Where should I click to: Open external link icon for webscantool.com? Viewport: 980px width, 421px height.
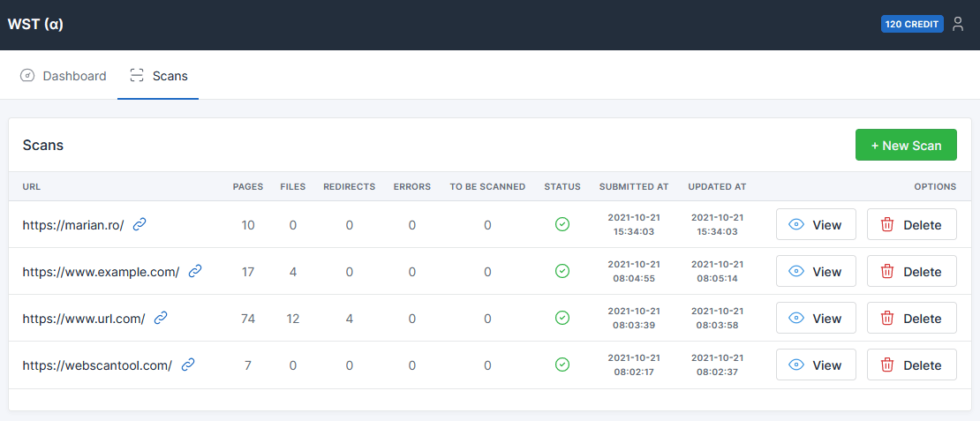(x=187, y=365)
